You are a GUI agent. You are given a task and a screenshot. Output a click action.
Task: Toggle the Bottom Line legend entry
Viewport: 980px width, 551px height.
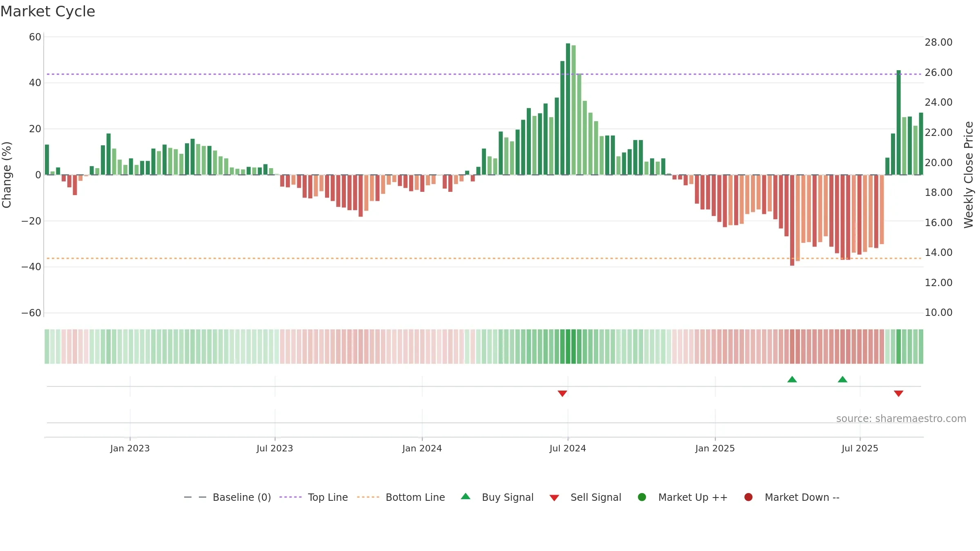401,497
